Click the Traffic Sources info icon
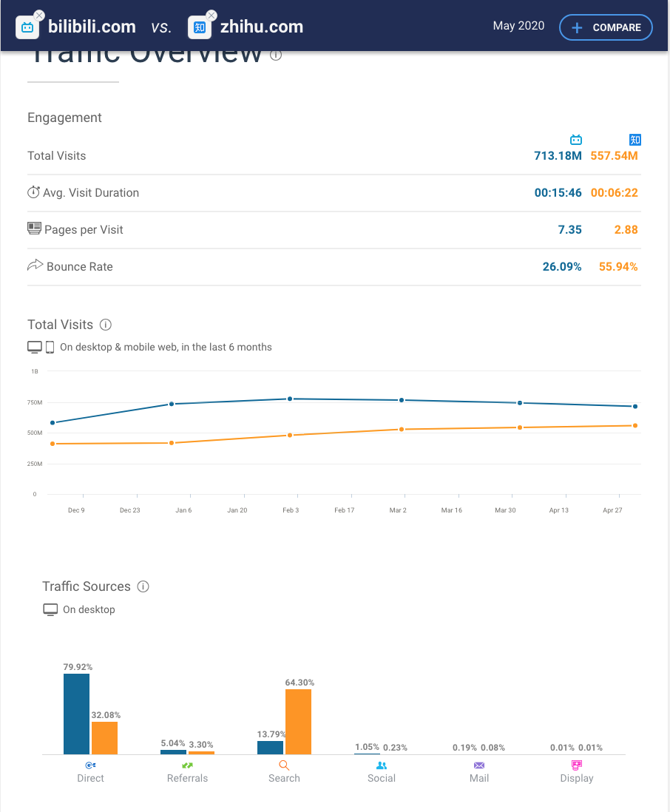The height and width of the screenshot is (812, 670). [143, 586]
